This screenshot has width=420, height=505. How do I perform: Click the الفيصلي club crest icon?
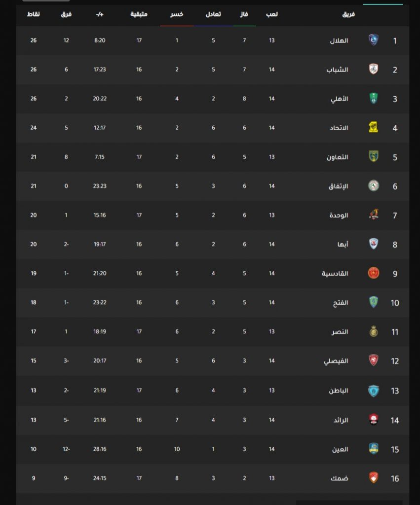[x=374, y=361]
